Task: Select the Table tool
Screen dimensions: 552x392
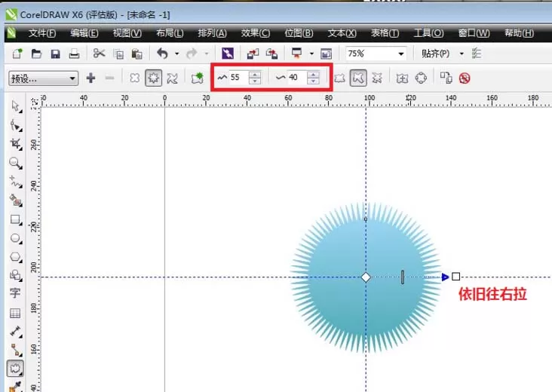Action: pos(15,313)
